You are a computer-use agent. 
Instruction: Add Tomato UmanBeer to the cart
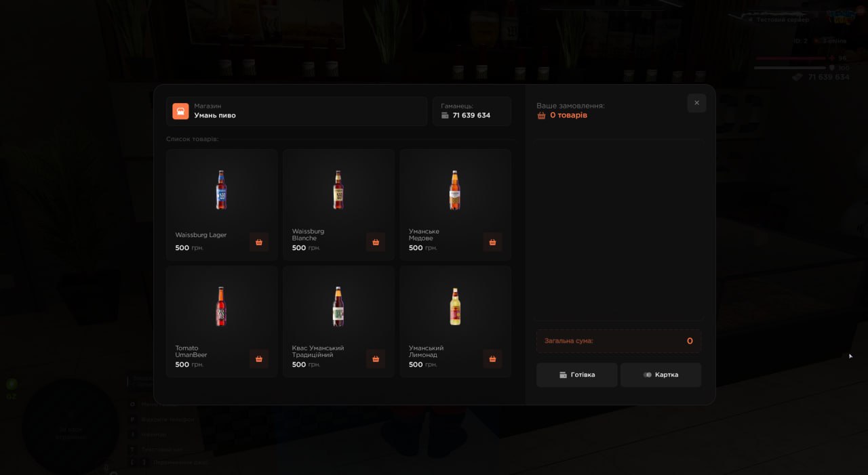258,358
